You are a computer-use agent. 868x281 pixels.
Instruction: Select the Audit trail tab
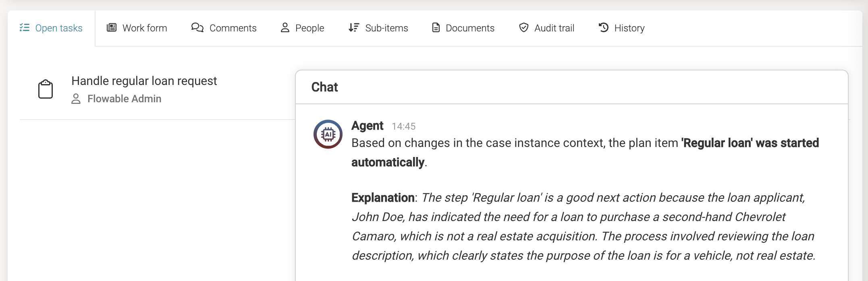click(554, 27)
